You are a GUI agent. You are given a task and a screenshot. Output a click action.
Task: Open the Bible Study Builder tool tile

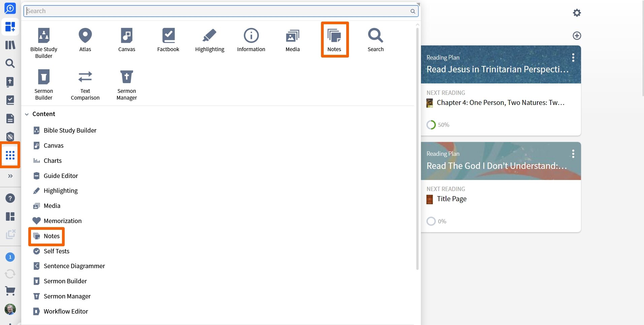click(44, 43)
